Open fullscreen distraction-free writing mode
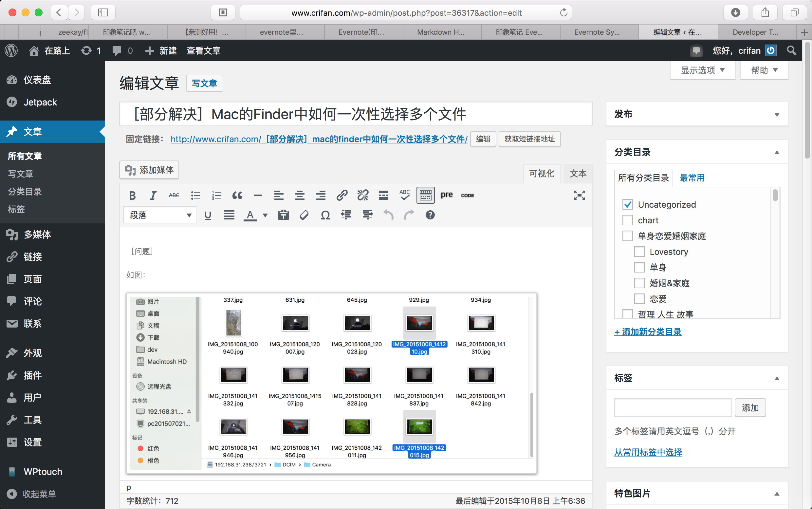This screenshot has width=812, height=509. point(579,195)
